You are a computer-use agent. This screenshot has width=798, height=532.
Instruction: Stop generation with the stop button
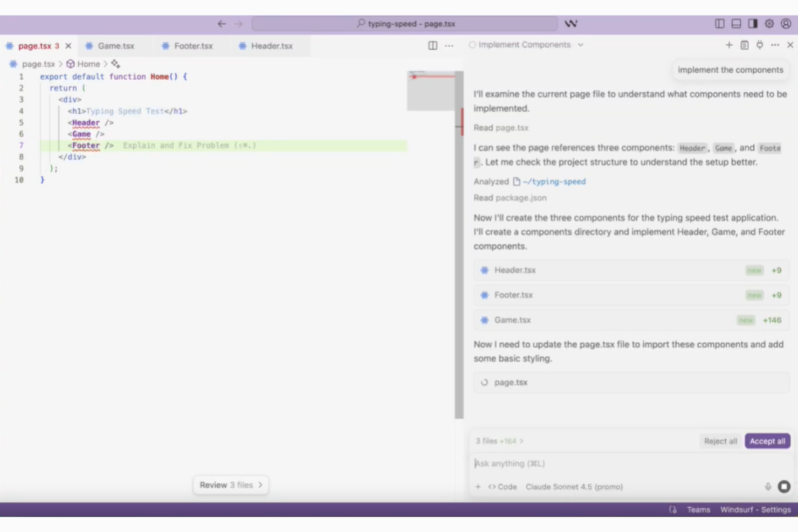coord(784,487)
